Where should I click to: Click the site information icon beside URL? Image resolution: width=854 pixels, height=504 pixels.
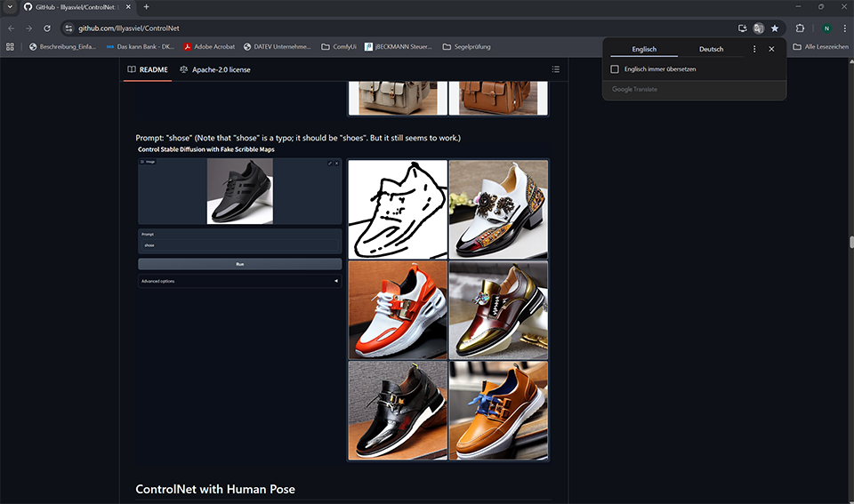tap(68, 28)
